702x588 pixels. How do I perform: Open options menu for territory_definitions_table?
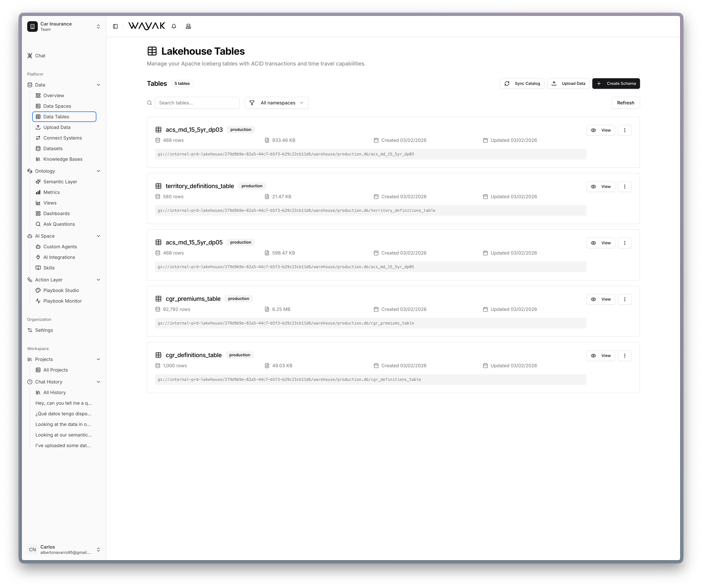[624, 187]
